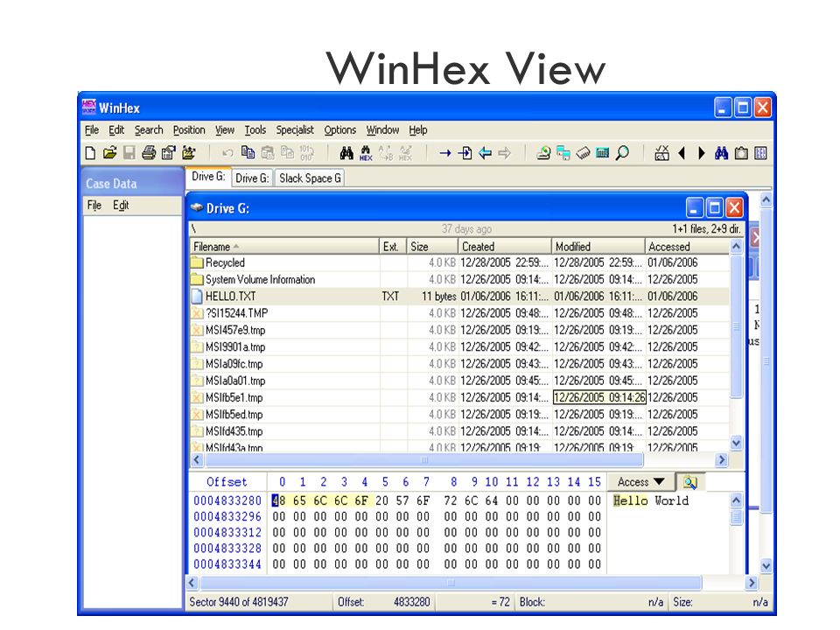Image resolution: width=840 pixels, height=630 pixels.
Task: Open the Tools menu
Action: point(255,130)
